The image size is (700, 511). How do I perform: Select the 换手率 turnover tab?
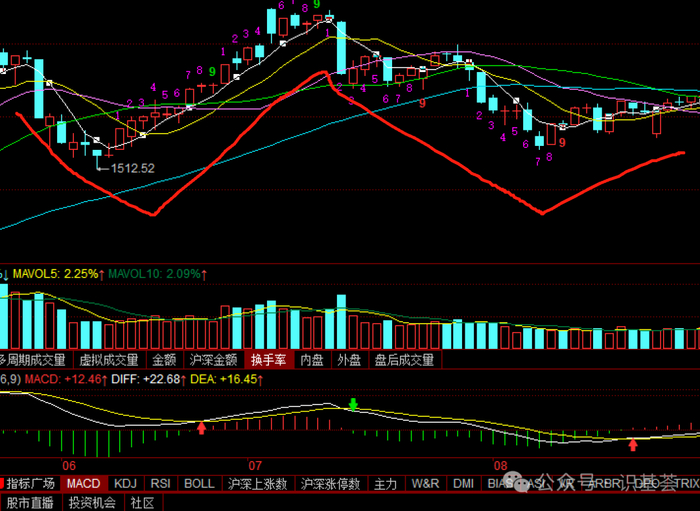[x=269, y=360]
